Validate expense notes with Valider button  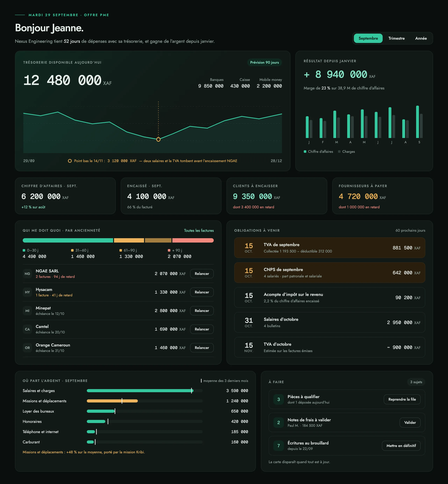point(410,422)
